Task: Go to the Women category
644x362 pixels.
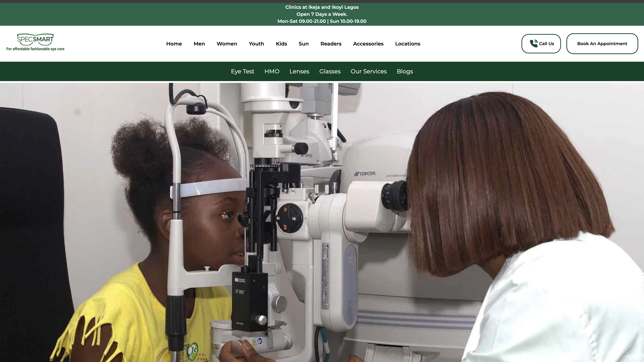Action: pyautogui.click(x=227, y=44)
